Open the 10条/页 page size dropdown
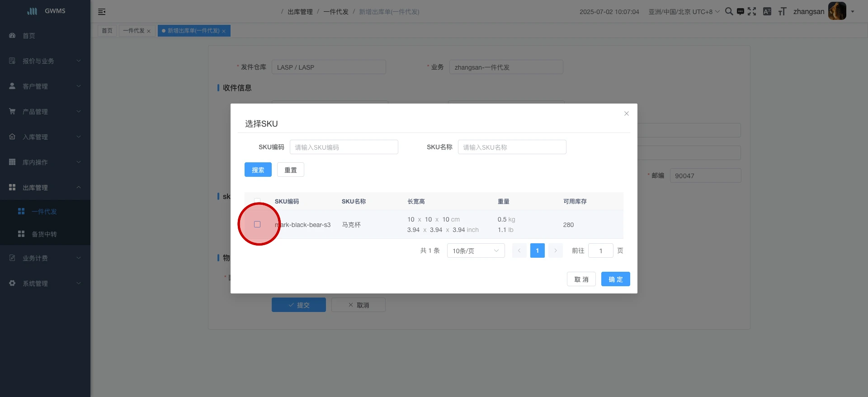Image resolution: width=868 pixels, height=397 pixels. tap(476, 250)
